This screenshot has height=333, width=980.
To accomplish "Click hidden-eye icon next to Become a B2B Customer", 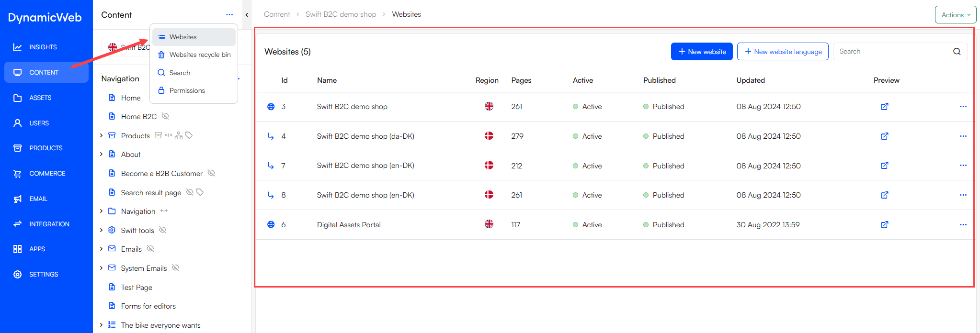I will (211, 173).
